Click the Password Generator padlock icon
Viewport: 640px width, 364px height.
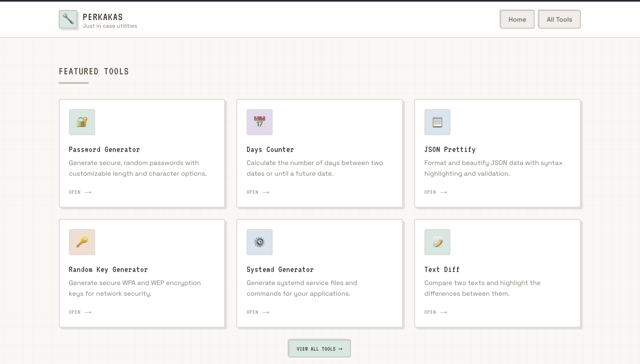(x=82, y=122)
